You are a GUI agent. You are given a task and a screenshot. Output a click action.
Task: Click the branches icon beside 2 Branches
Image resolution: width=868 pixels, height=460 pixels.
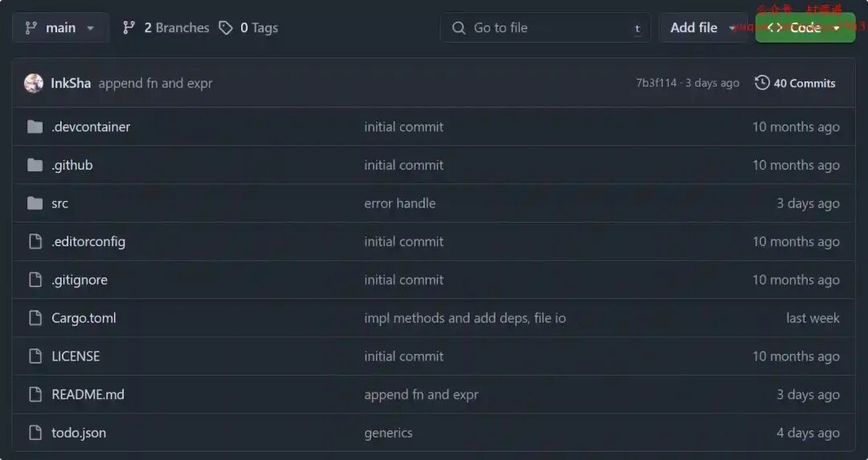(129, 28)
